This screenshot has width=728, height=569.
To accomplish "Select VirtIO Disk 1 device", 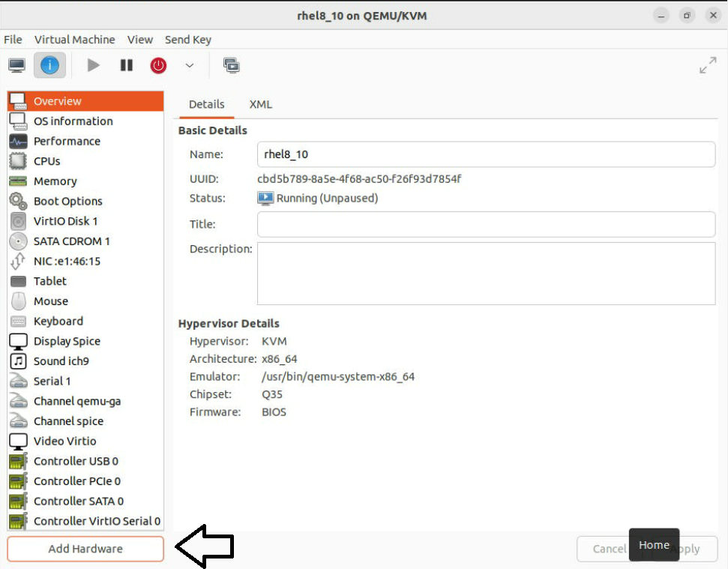I will pos(65,221).
